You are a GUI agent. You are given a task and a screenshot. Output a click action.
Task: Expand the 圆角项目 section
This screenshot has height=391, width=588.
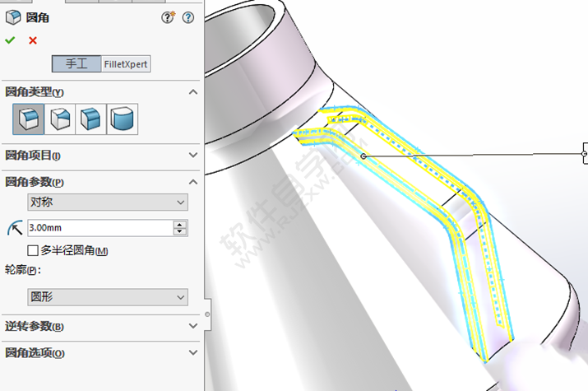click(x=193, y=155)
